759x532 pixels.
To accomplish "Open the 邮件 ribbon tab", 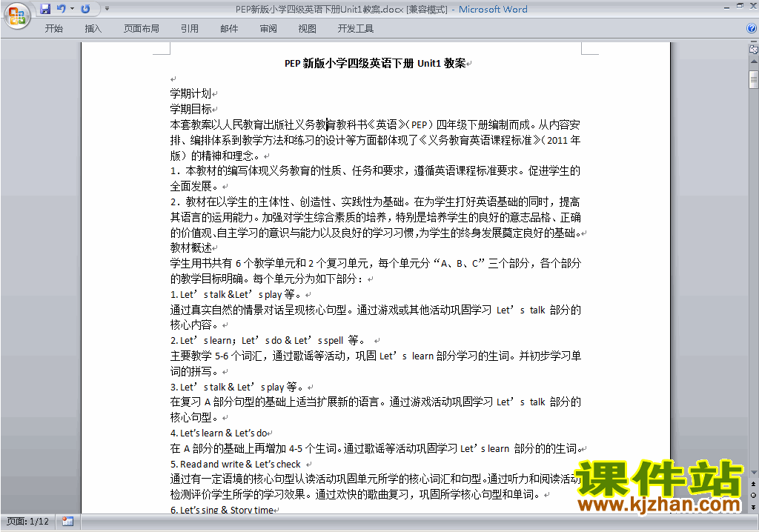I will pos(229,29).
